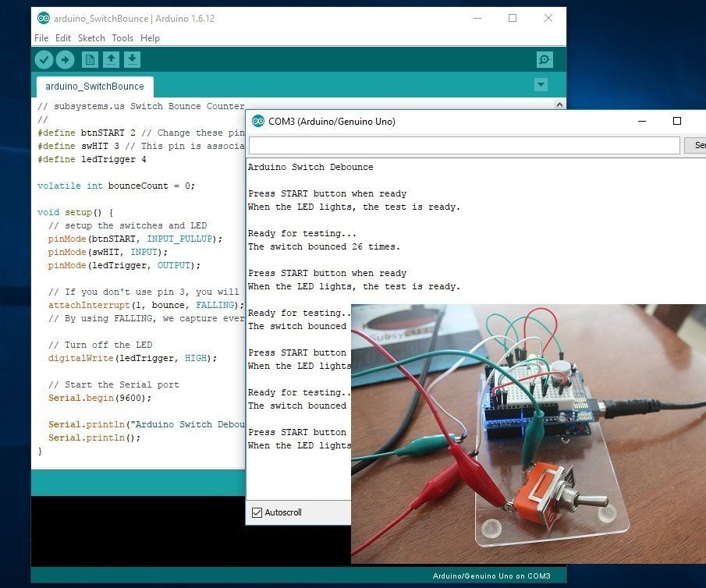This screenshot has width=706, height=588.
Task: Click the Send button in serial monitor
Action: (x=695, y=145)
